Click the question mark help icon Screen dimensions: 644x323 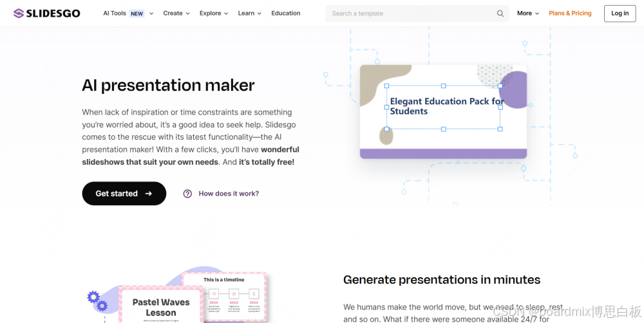point(187,194)
